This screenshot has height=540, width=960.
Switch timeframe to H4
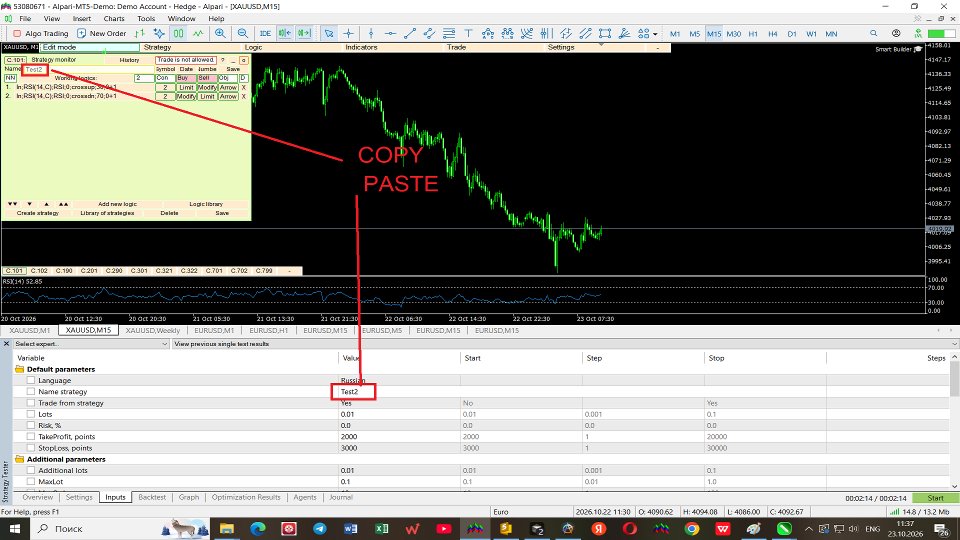(x=773, y=34)
